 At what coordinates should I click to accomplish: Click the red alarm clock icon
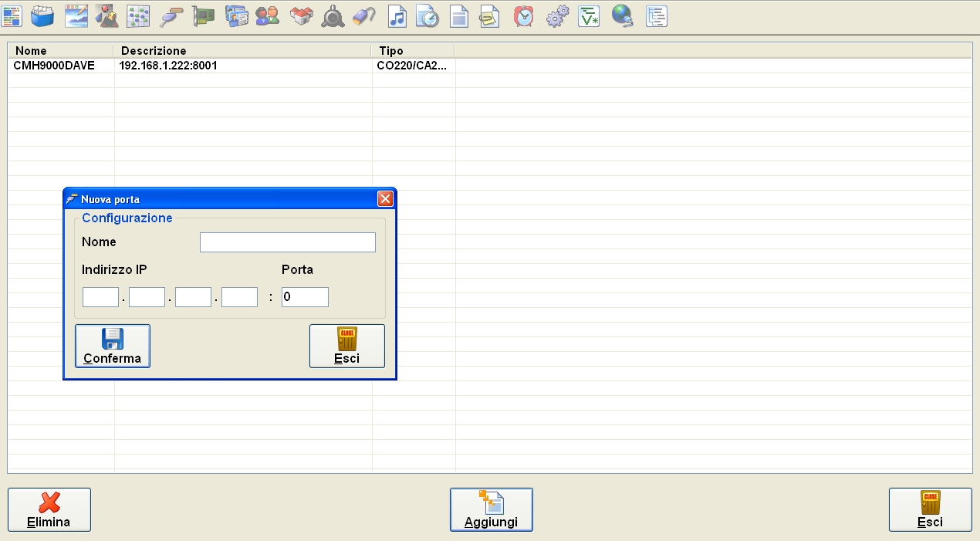pos(524,16)
